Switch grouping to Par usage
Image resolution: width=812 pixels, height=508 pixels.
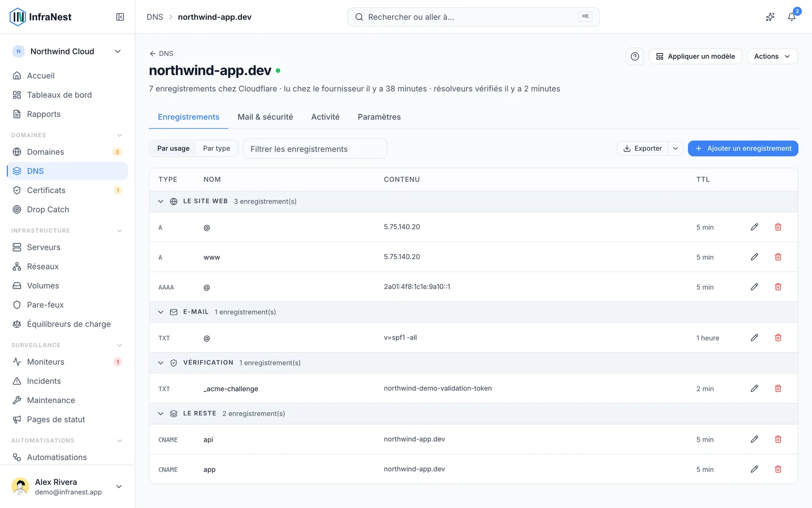(x=173, y=148)
